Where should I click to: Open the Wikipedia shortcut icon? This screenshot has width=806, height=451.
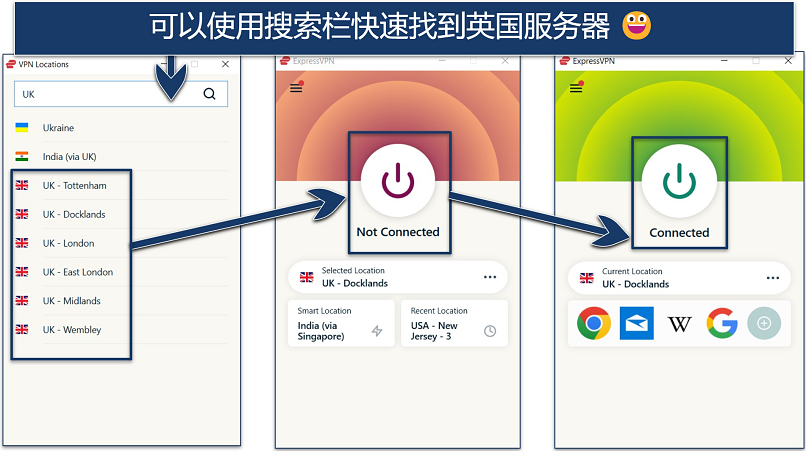[x=679, y=323]
